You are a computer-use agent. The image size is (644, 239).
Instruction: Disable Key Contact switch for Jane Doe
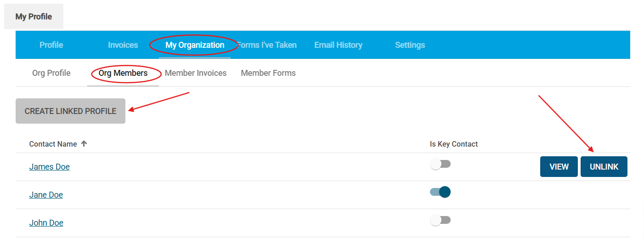(x=441, y=192)
